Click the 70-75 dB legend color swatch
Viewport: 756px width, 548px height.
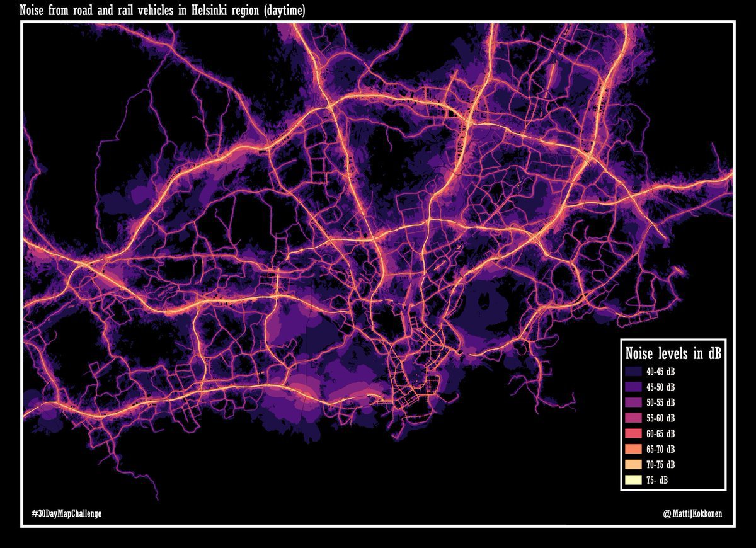pyautogui.click(x=634, y=465)
